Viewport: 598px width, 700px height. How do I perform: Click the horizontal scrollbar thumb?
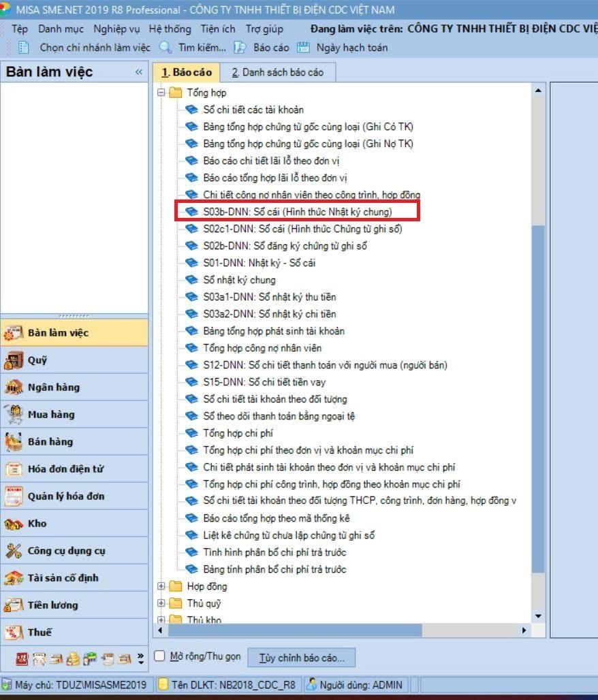tap(295, 631)
